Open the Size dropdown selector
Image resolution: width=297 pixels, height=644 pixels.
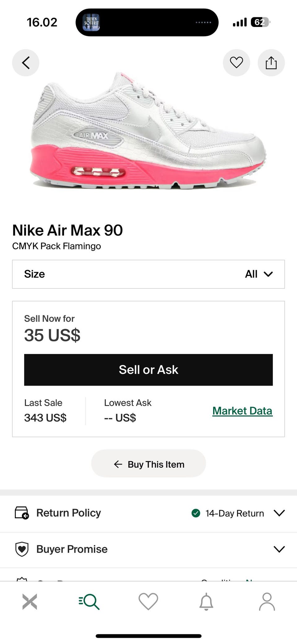coord(148,274)
